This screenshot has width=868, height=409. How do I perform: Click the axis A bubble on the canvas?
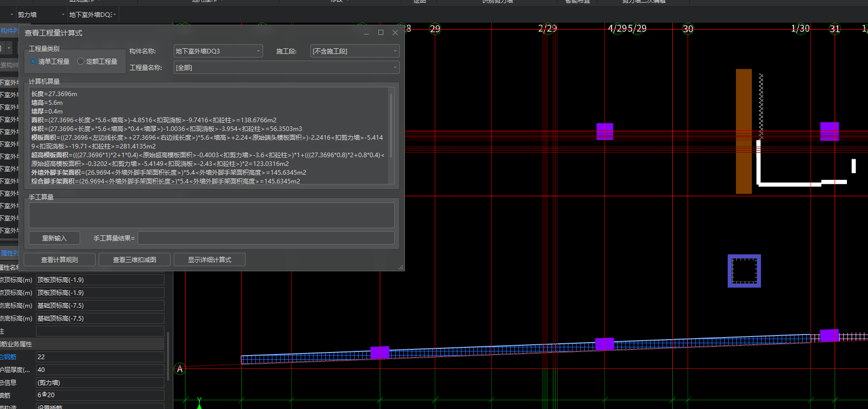(x=180, y=369)
